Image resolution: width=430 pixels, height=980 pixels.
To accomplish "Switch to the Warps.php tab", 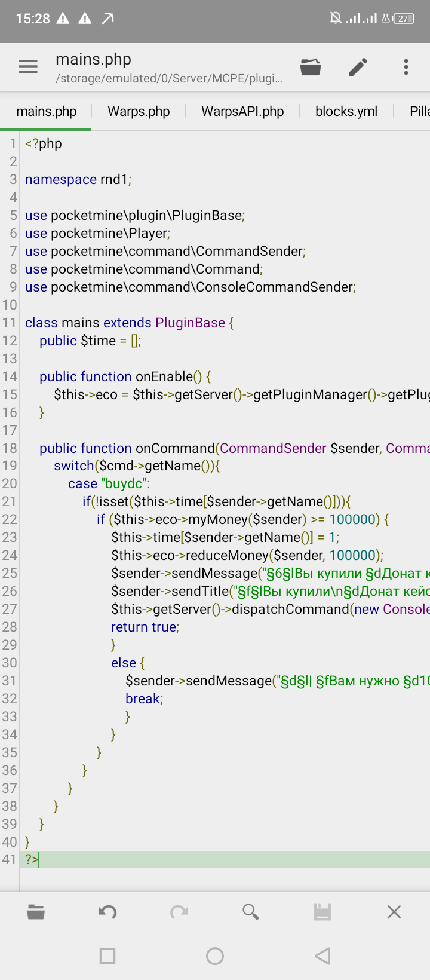I will click(x=139, y=112).
